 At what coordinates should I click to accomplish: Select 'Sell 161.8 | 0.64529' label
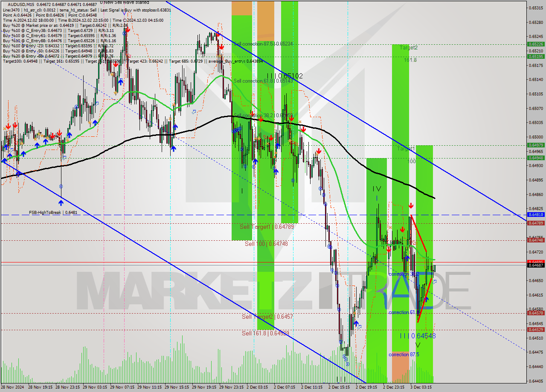266,333
